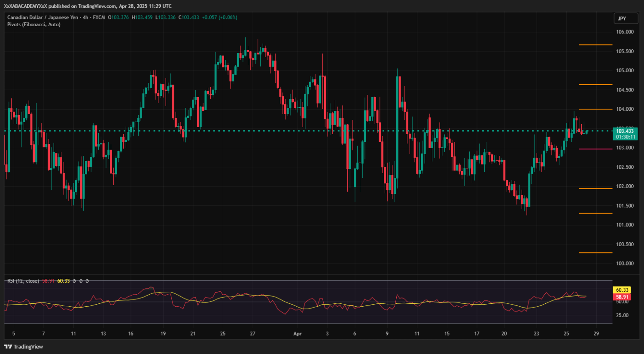Click the close price value C103.433

[188, 18]
